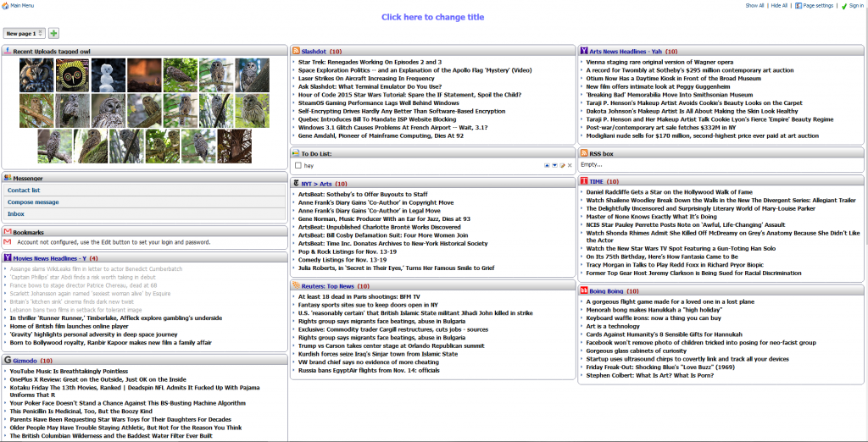Open 'Home of British film launches online player'
Screen dimensions: 868x442
[70, 326]
